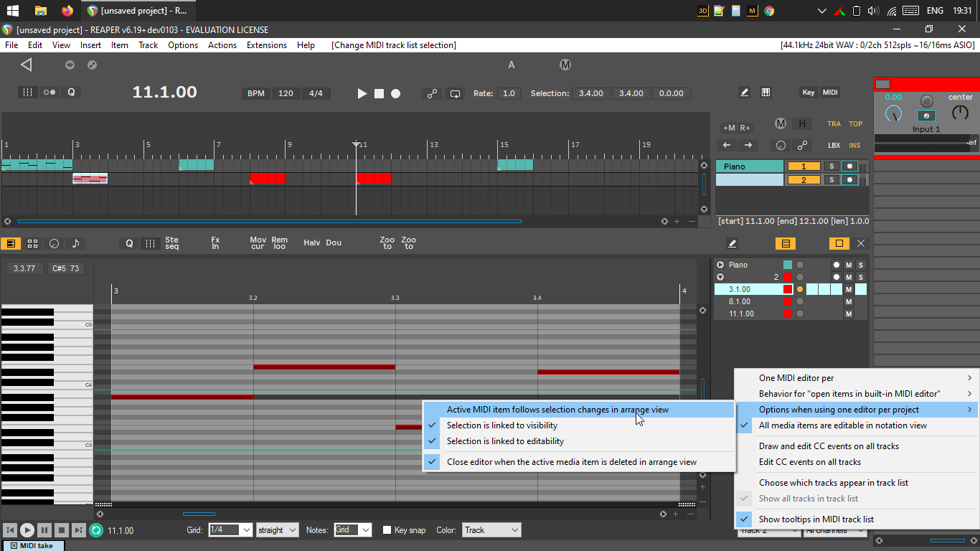Screen dimensions: 980x551
Task: Switch MIDI editor to notation view icon
Action: tap(75, 243)
